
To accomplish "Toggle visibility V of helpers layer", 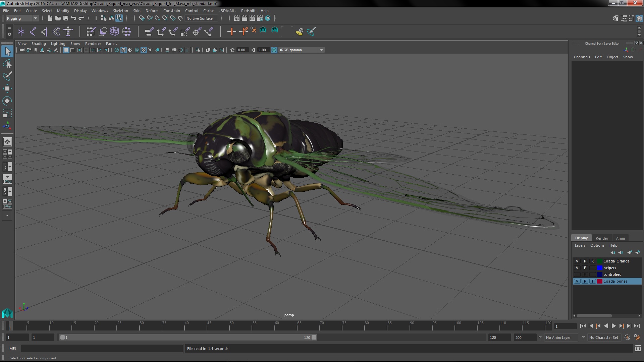I will coord(577,268).
